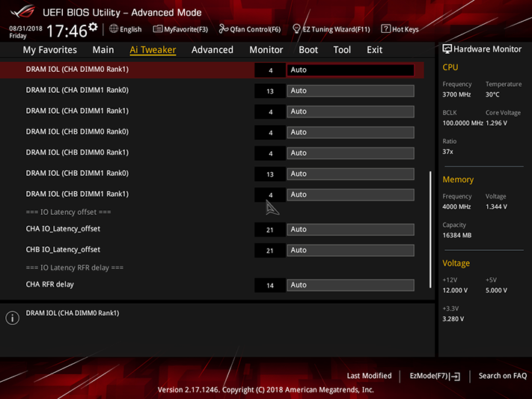Click current value 21 for CHB IO_Latency_offset
This screenshot has width=532, height=399.
coord(270,251)
